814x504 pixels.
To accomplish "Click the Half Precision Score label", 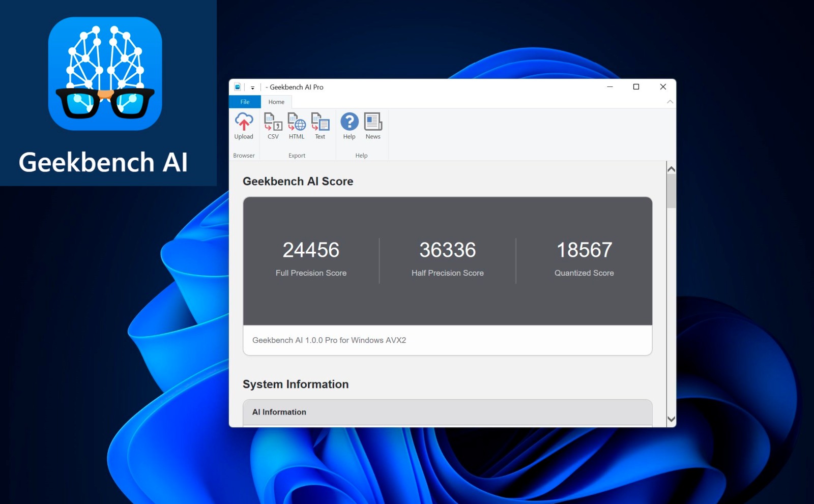I will (448, 273).
